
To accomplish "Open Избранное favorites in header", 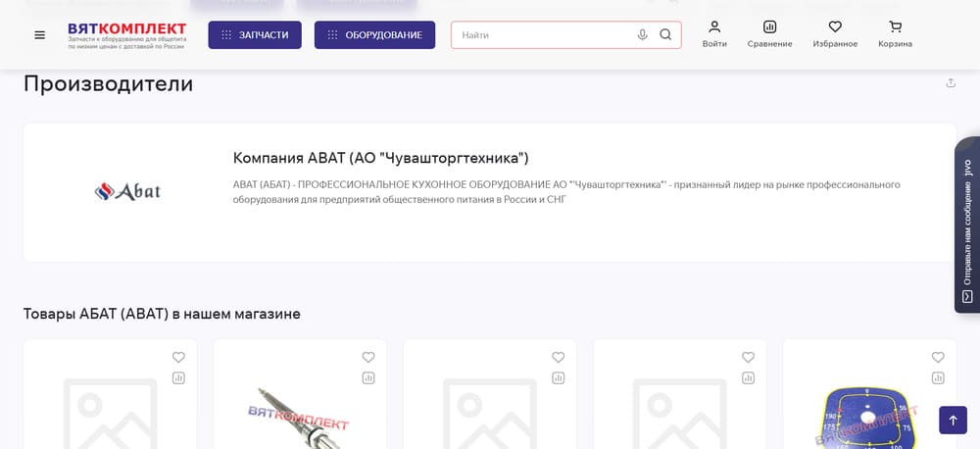I will pos(835,33).
